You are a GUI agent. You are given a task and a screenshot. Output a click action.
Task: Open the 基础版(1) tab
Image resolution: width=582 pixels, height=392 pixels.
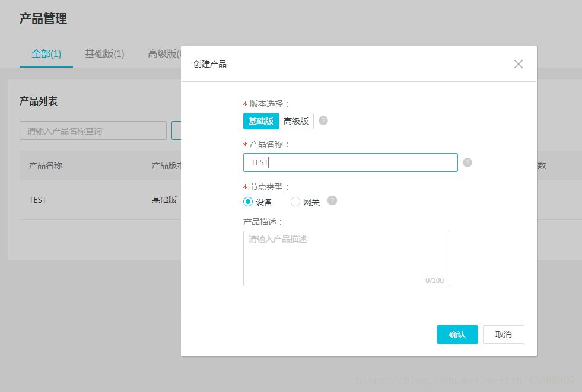click(x=104, y=54)
